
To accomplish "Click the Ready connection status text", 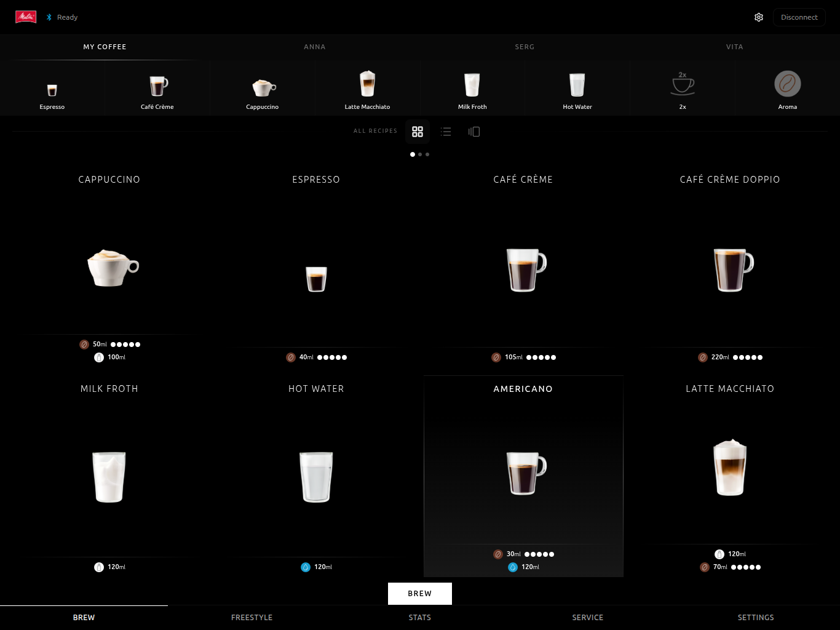I will point(68,17).
